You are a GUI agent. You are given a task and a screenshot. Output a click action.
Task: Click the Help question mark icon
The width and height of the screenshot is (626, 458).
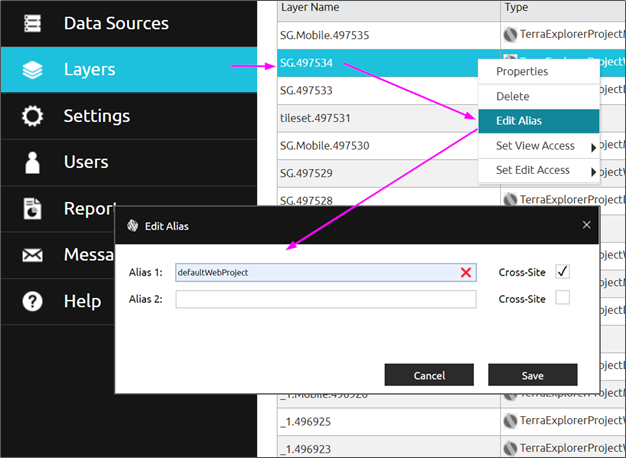(x=32, y=301)
